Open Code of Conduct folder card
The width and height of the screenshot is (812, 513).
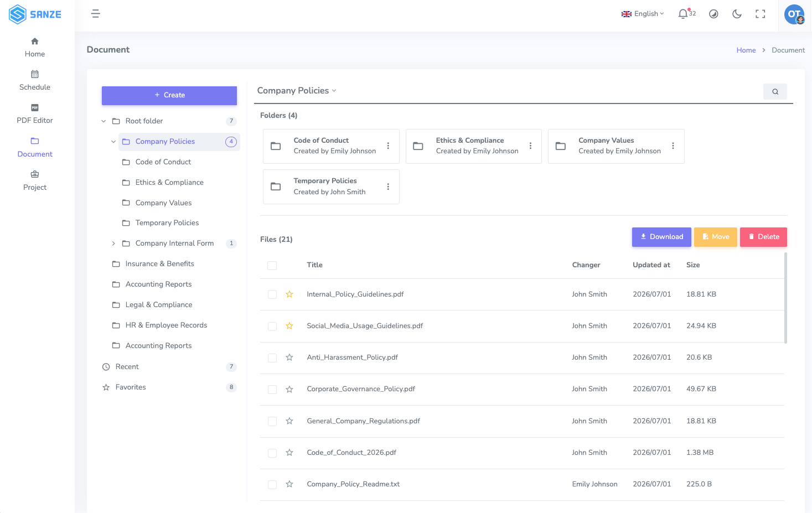pos(331,146)
